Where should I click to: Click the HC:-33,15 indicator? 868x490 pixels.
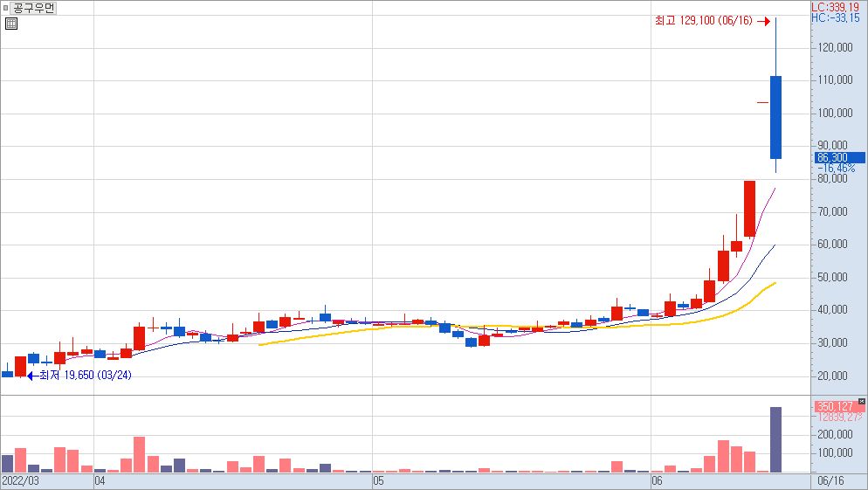click(x=836, y=17)
